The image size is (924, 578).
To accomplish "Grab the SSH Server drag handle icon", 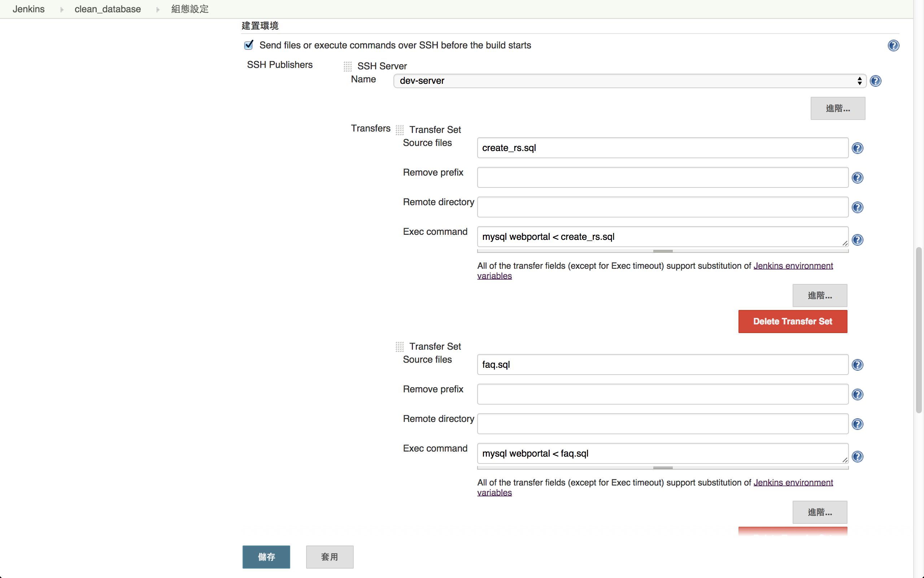I will tap(348, 66).
